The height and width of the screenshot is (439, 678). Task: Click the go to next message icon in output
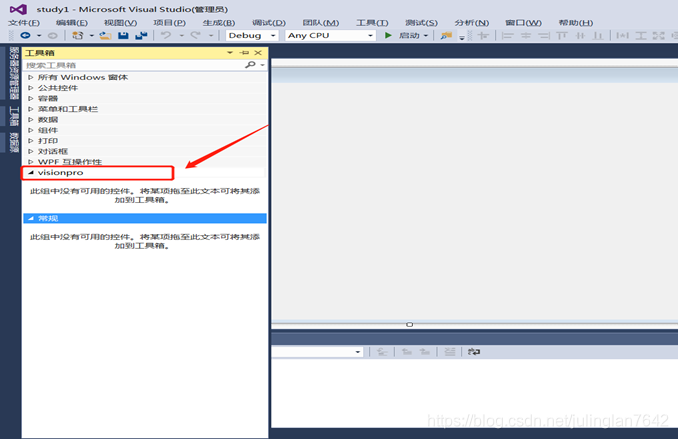pos(425,352)
